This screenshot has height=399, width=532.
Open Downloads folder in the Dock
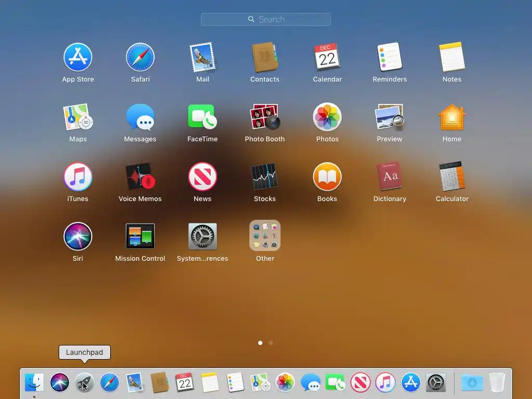click(472, 382)
